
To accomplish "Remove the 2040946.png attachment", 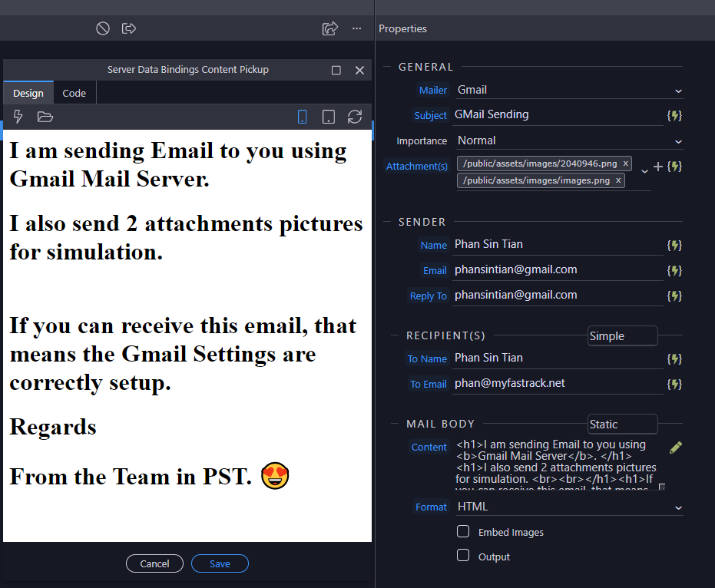I will [626, 164].
